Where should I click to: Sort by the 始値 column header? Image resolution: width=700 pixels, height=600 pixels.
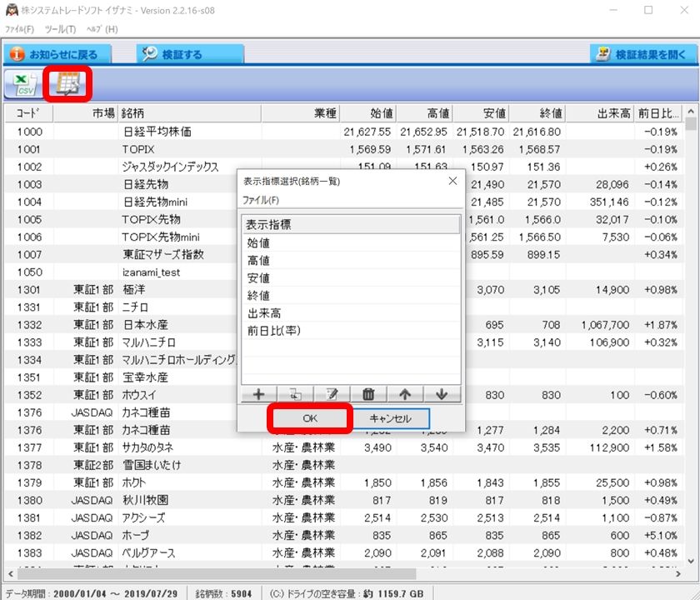coord(368,113)
